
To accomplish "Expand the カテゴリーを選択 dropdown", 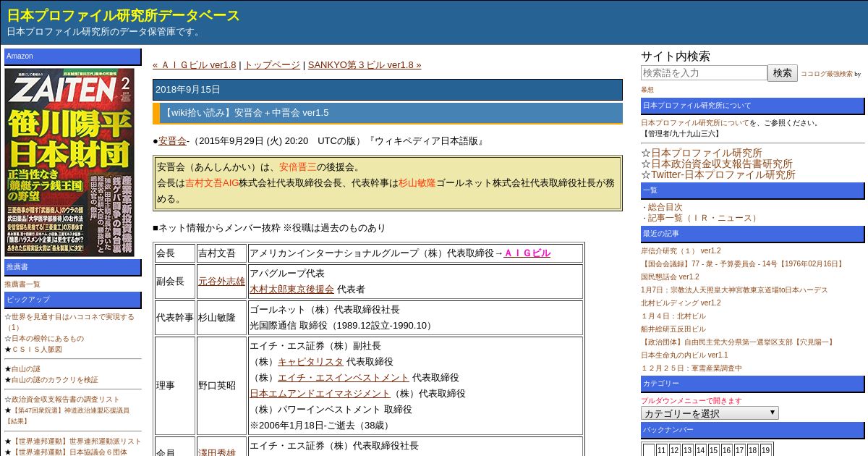I will point(710,413).
